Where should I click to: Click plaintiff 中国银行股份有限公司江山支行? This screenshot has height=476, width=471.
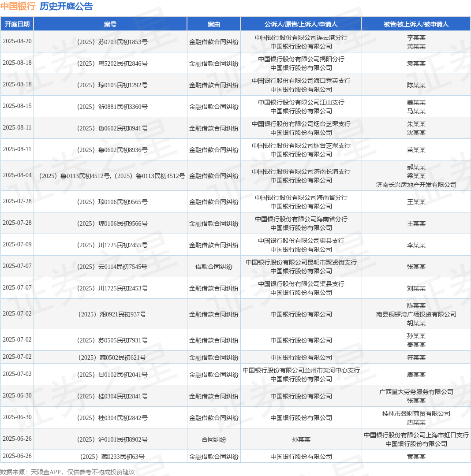(301, 102)
